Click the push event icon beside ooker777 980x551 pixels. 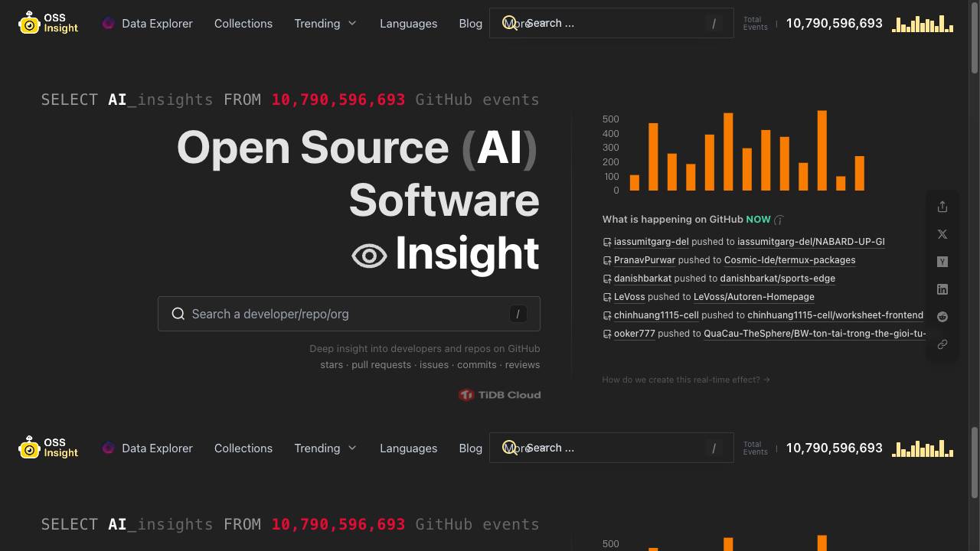click(x=607, y=334)
